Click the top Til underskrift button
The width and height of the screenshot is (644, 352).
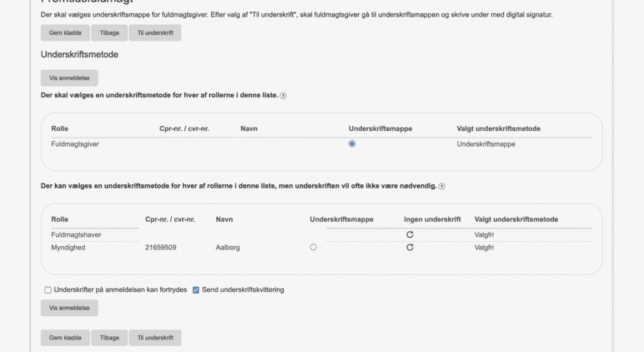coord(155,33)
